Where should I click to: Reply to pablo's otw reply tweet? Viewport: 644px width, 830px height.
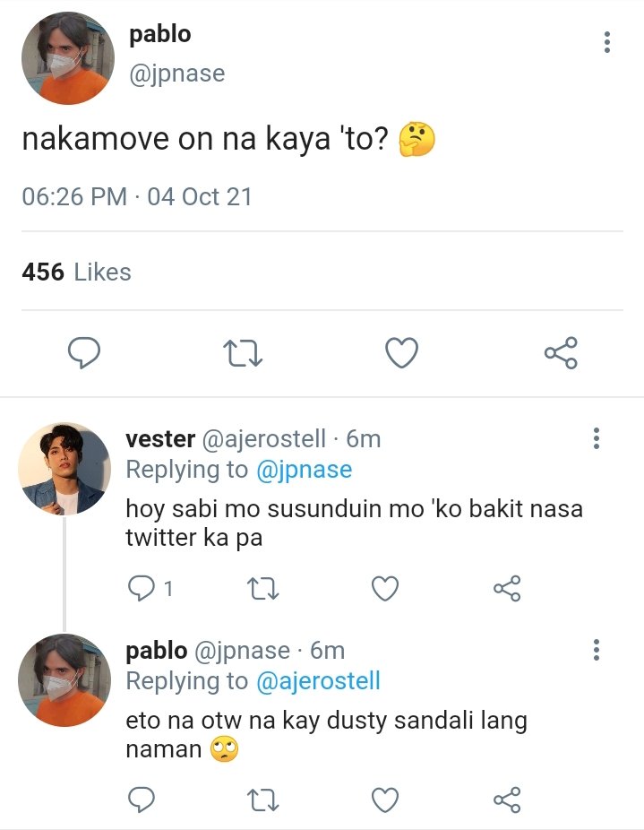click(x=142, y=800)
